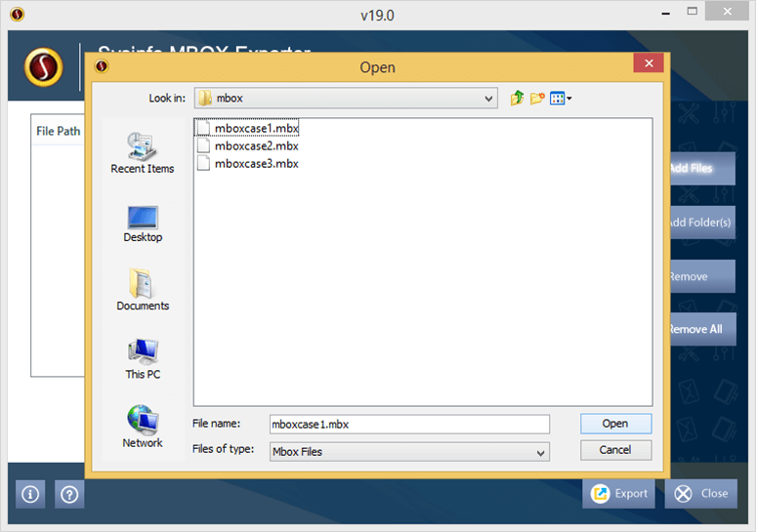The height and width of the screenshot is (532, 757).
Task: Click file icon beside mboxcase2.mbx
Action: tap(204, 145)
